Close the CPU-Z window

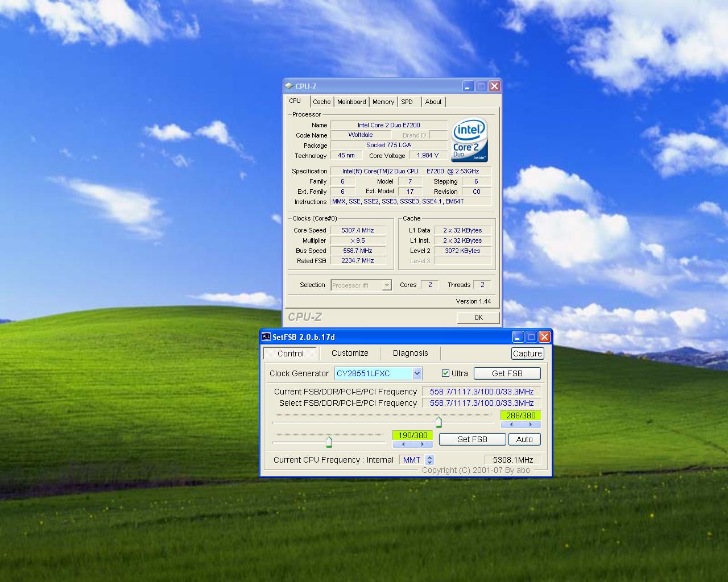tap(494, 86)
